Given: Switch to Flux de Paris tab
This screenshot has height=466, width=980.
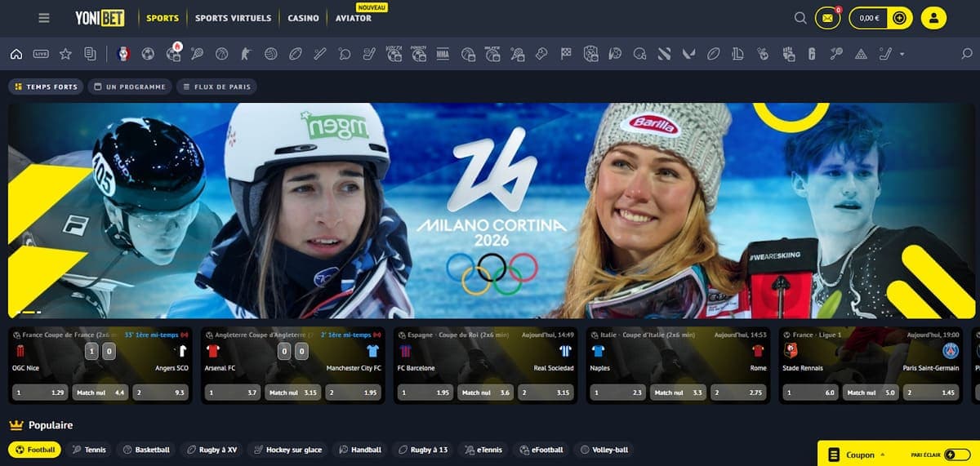Looking at the screenshot, I should tap(216, 87).
